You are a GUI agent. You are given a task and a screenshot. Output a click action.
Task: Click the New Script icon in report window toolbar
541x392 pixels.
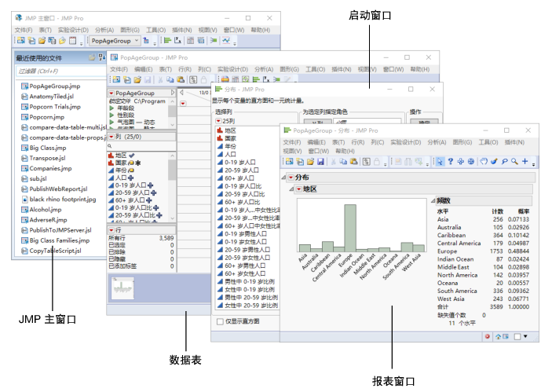(300, 162)
